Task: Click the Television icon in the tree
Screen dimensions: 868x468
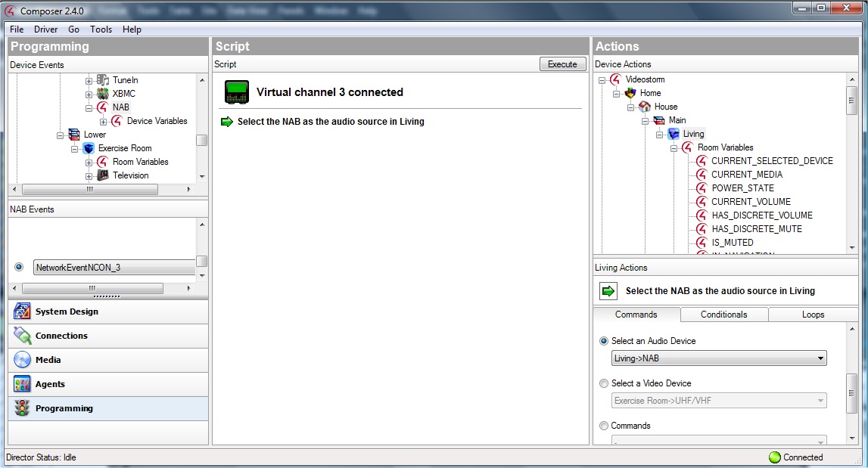Action: tap(103, 175)
